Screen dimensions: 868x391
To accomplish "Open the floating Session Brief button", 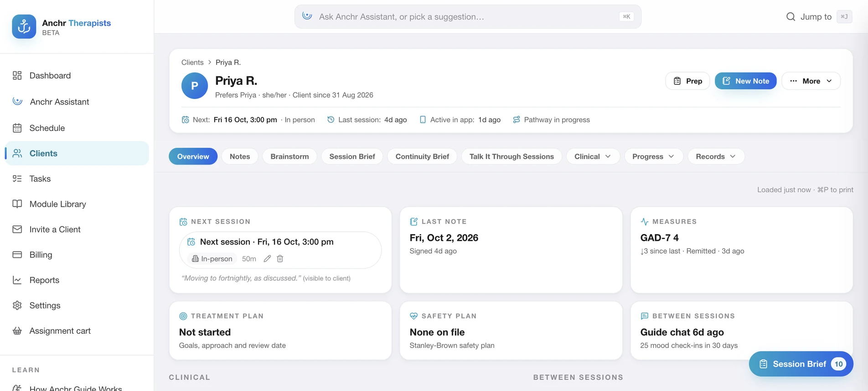I will tap(801, 364).
